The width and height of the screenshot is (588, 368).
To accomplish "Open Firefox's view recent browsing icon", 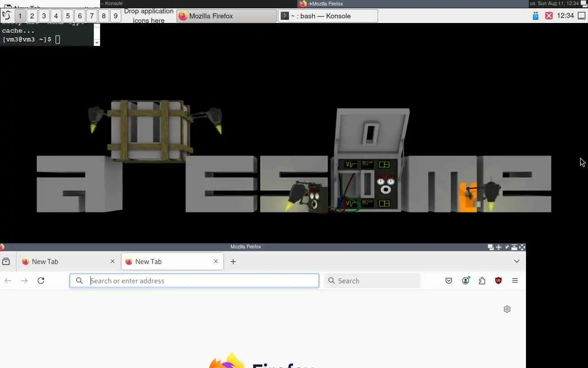I will 6,261.
